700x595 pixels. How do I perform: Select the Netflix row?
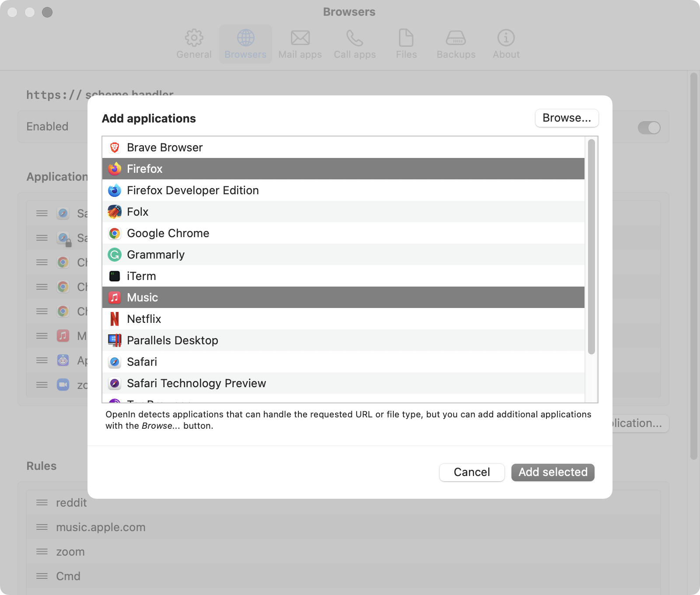coord(343,319)
